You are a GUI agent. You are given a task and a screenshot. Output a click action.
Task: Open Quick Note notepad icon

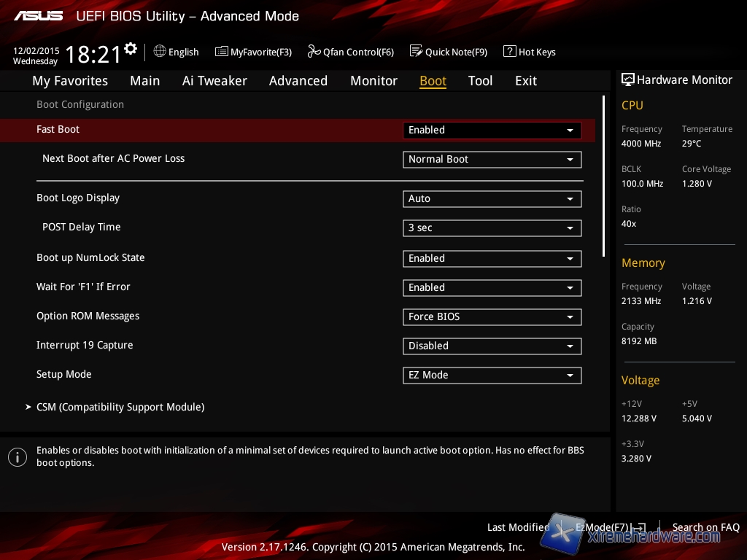pos(416,51)
